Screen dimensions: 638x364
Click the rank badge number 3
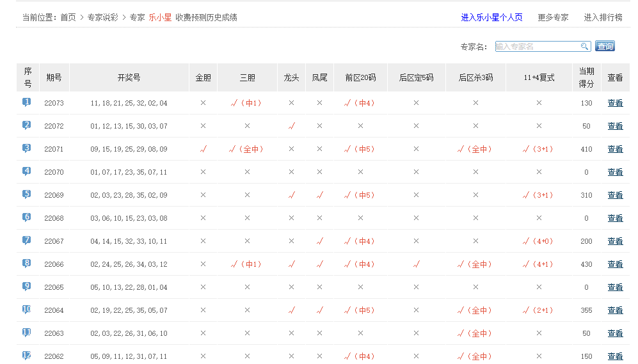click(x=27, y=148)
